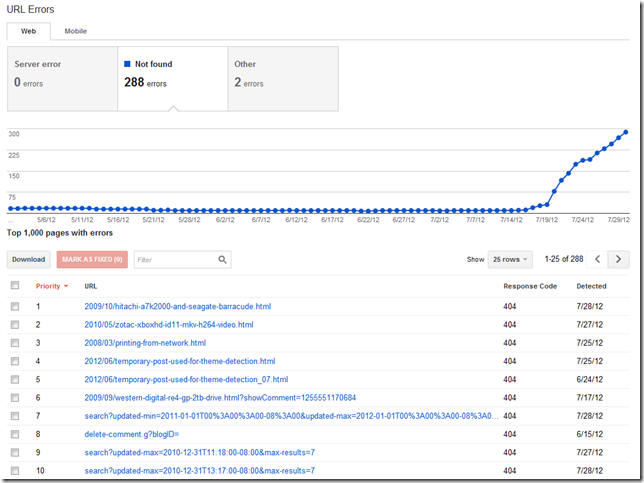Open printing-from-network.html link
This screenshot has height=483, width=644.
(x=145, y=343)
